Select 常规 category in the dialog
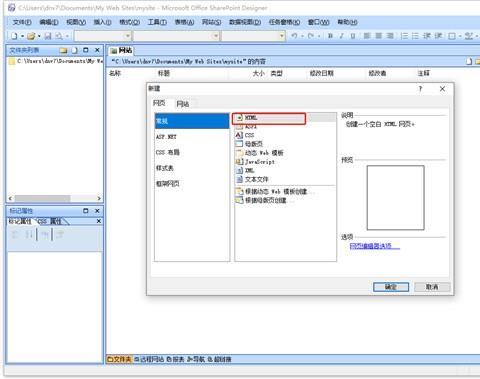Image resolution: width=480 pixels, height=379 pixels. [x=192, y=121]
